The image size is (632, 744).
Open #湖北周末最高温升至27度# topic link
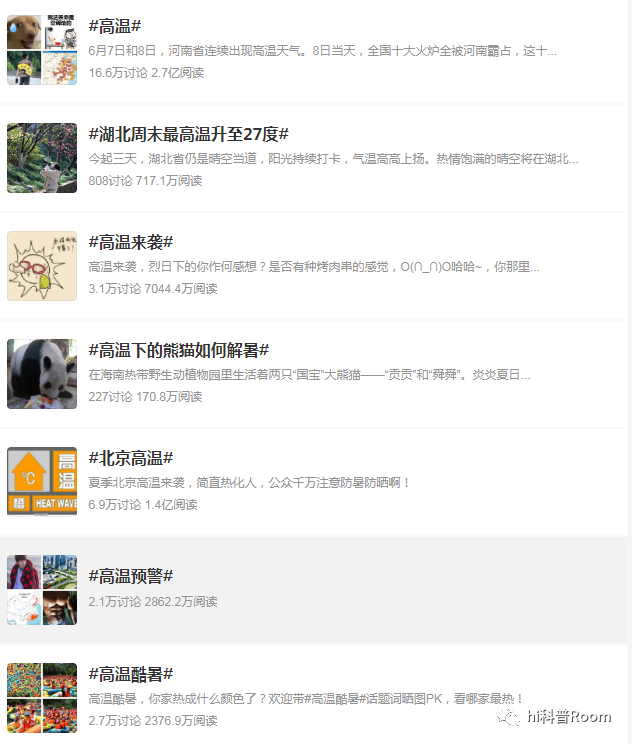(188, 134)
